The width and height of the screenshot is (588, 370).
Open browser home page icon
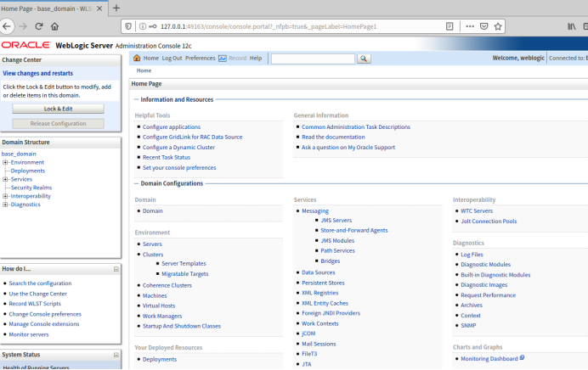click(x=54, y=26)
